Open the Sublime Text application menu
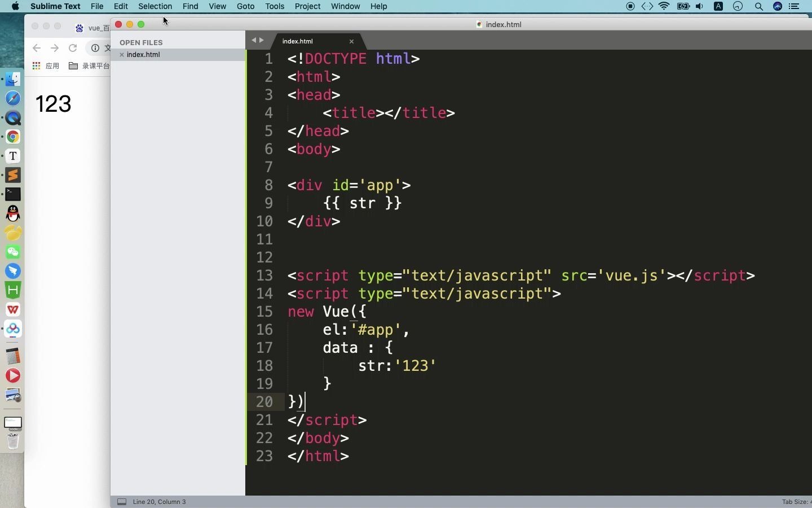The width and height of the screenshot is (812, 508). [x=55, y=6]
